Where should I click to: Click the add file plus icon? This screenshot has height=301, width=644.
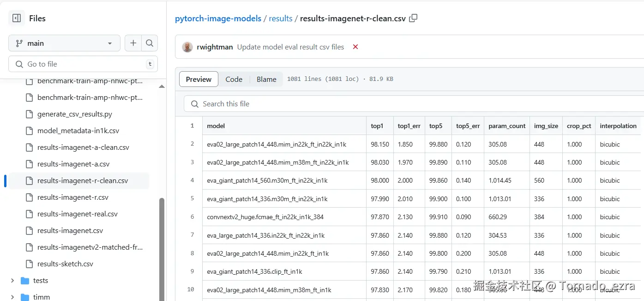tap(133, 43)
